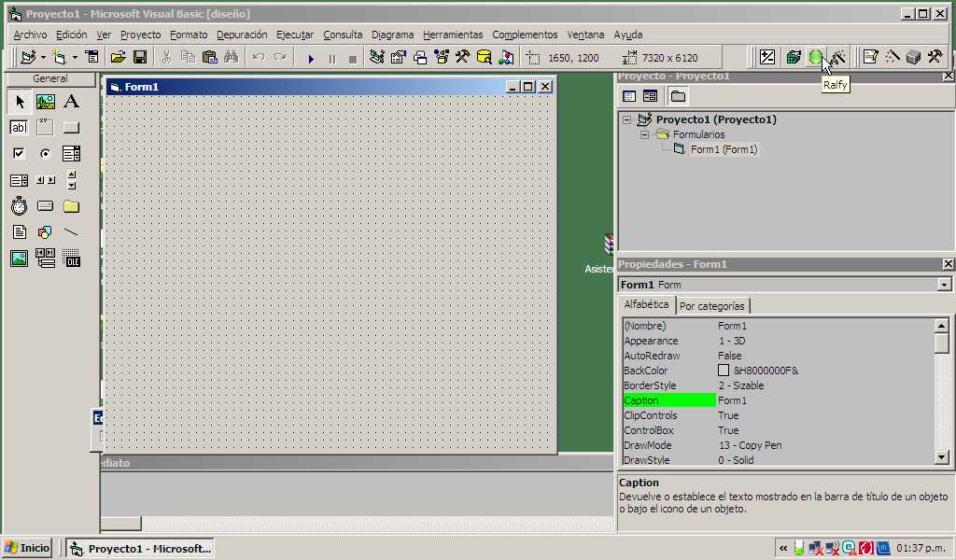Select the DirListBox folder control tool
Image resolution: width=956 pixels, height=560 pixels.
[x=71, y=206]
